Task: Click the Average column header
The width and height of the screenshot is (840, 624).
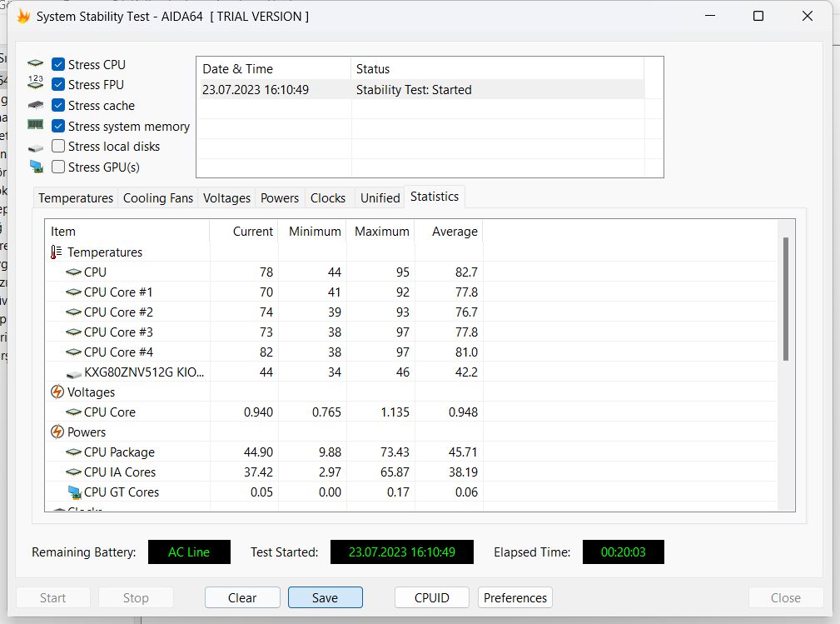Action: pyautogui.click(x=449, y=232)
